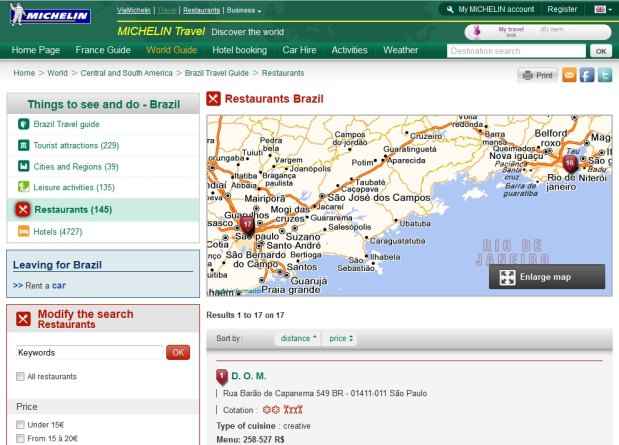Click the Enlarge map button

(x=547, y=277)
